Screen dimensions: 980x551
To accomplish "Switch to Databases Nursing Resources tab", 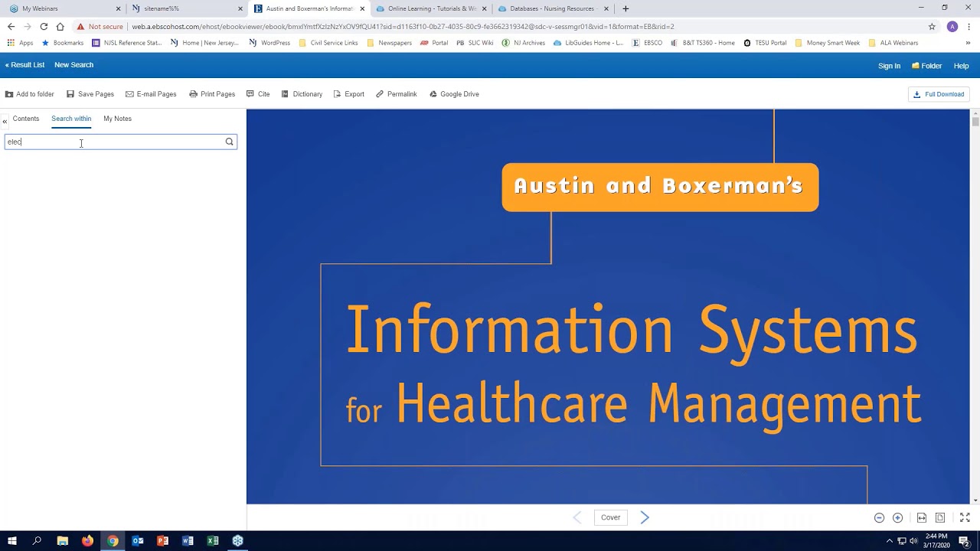I will click(x=553, y=8).
